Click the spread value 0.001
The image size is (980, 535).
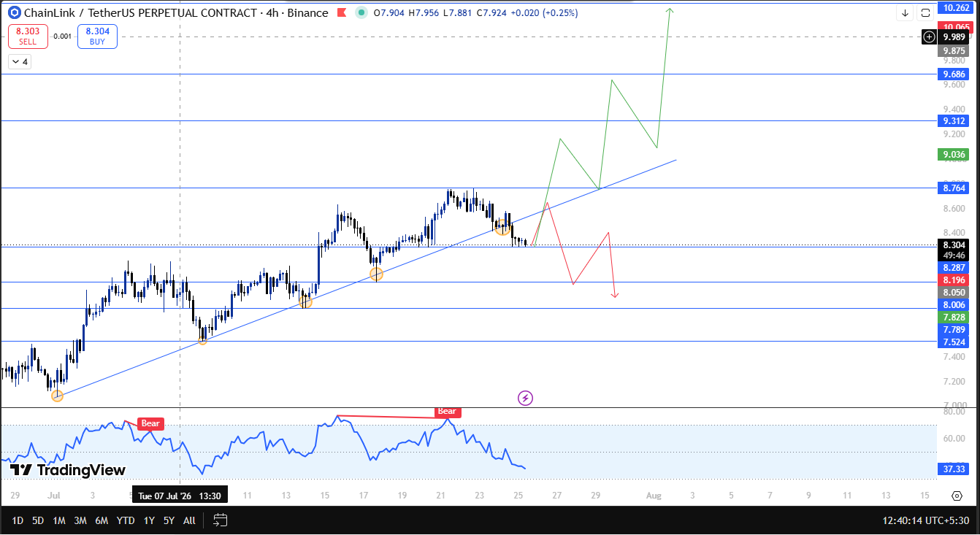[63, 36]
